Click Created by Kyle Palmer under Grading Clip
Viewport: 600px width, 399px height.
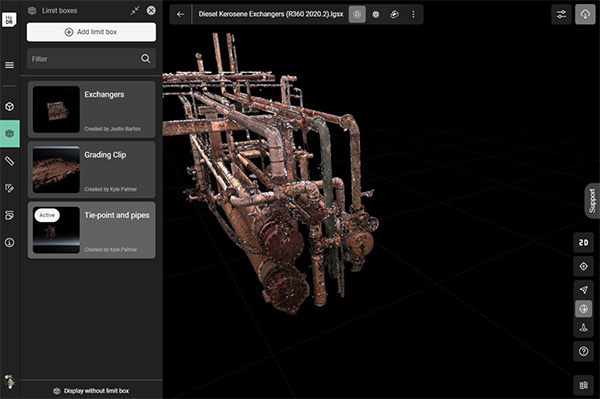(111, 189)
